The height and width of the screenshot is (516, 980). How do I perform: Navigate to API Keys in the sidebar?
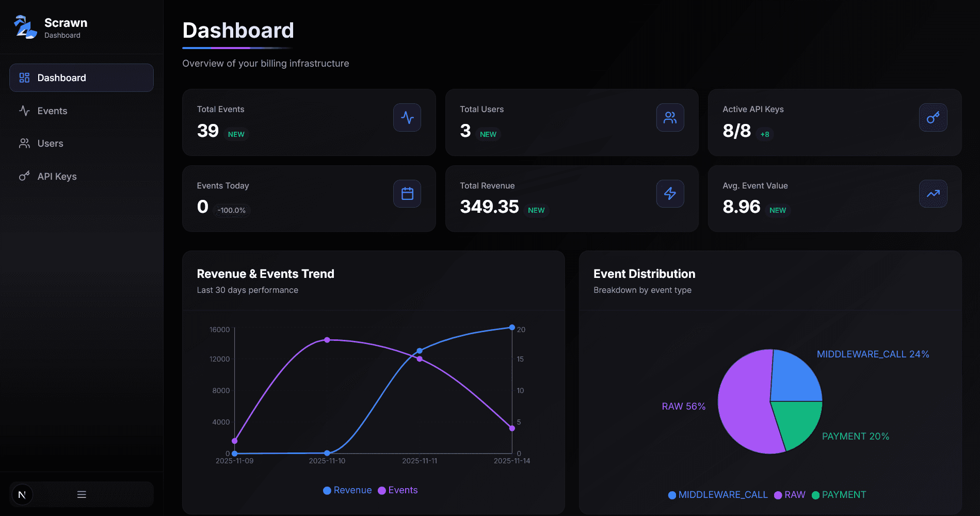point(58,176)
